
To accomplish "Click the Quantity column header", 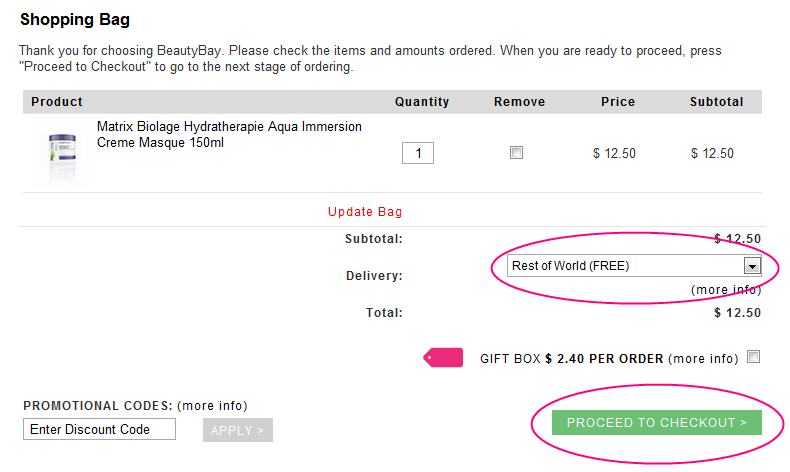I will pyautogui.click(x=422, y=102).
